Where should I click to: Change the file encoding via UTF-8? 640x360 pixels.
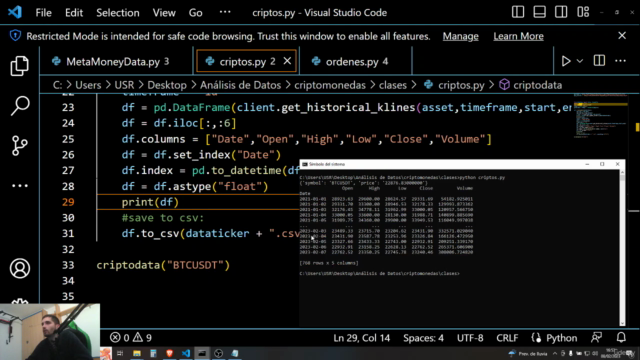[x=470, y=338]
